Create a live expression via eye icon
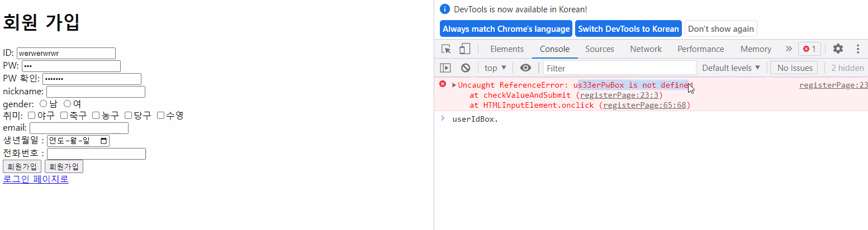The width and height of the screenshot is (868, 230). coord(525,68)
